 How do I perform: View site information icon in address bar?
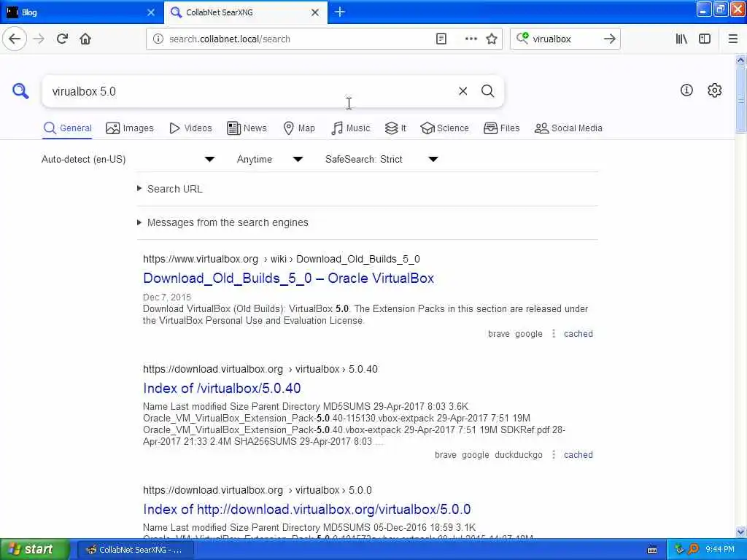(x=158, y=39)
